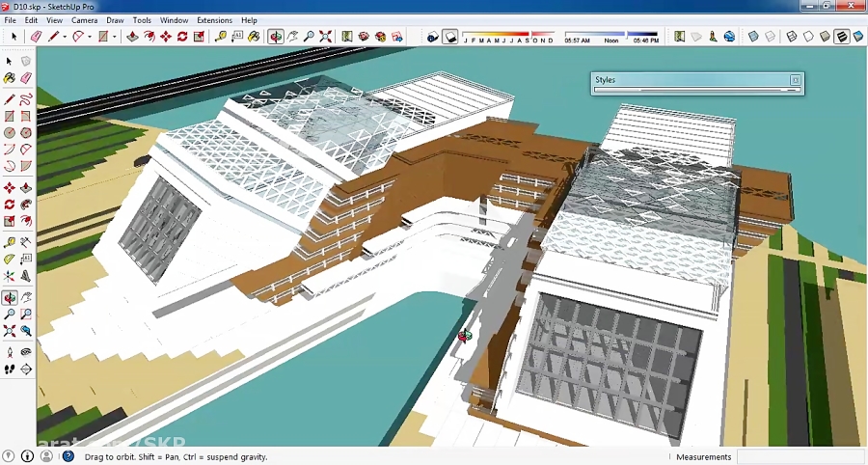This screenshot has height=465, width=868.
Task: Choose the Paint Bucket in left toolbar
Action: [x=10, y=78]
